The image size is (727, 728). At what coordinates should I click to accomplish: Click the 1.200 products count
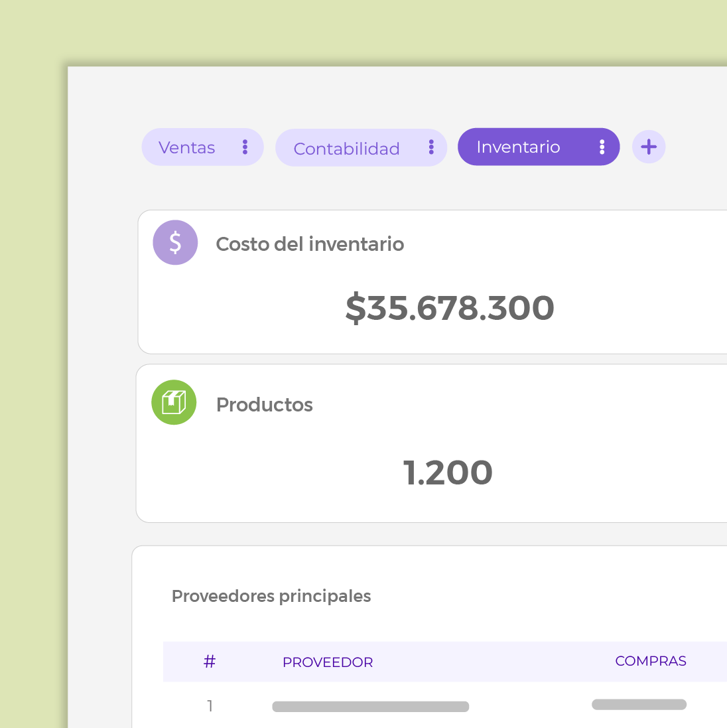tap(448, 473)
